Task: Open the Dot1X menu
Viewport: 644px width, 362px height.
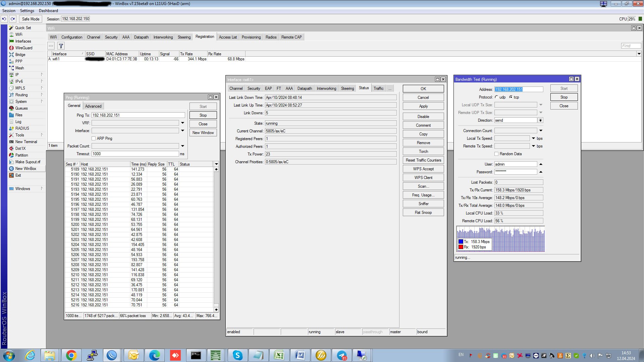Action: coord(20,148)
